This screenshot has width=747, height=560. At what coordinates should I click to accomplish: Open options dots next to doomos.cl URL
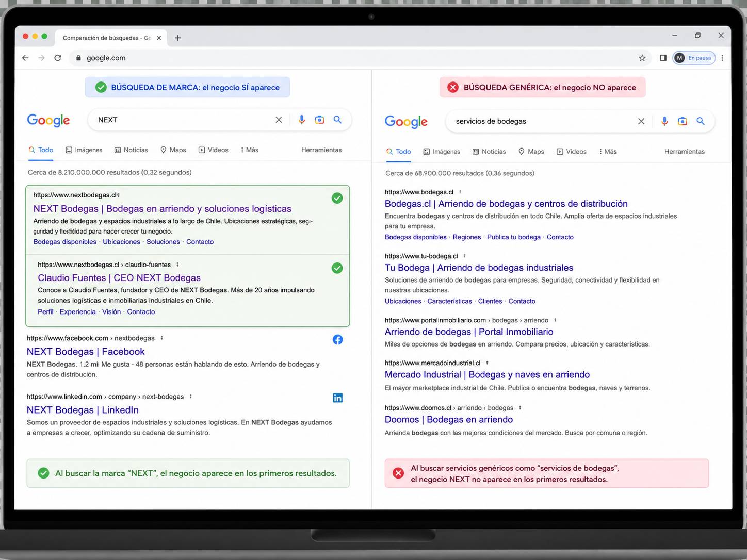click(x=520, y=408)
